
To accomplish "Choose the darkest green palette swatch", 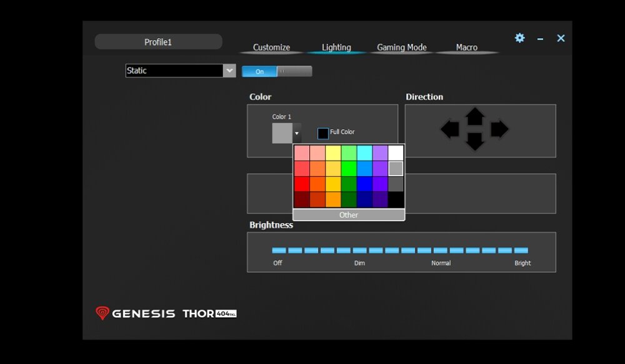I will coord(349,200).
